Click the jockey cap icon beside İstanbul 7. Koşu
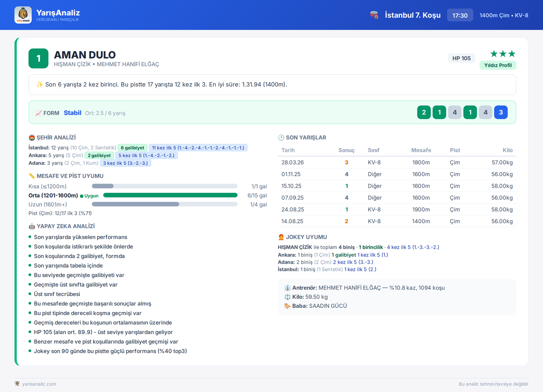The width and height of the screenshot is (543, 392). pyautogui.click(x=374, y=15)
